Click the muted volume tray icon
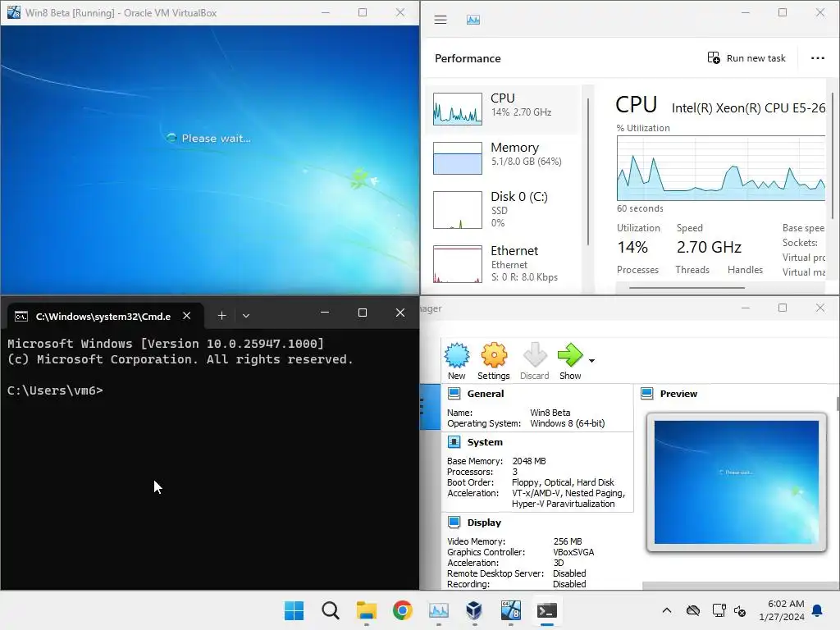Viewport: 840px width, 630px height. pyautogui.click(x=740, y=610)
